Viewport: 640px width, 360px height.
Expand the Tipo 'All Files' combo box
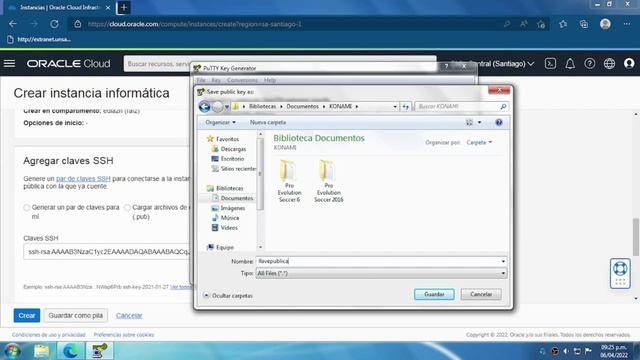click(382, 273)
